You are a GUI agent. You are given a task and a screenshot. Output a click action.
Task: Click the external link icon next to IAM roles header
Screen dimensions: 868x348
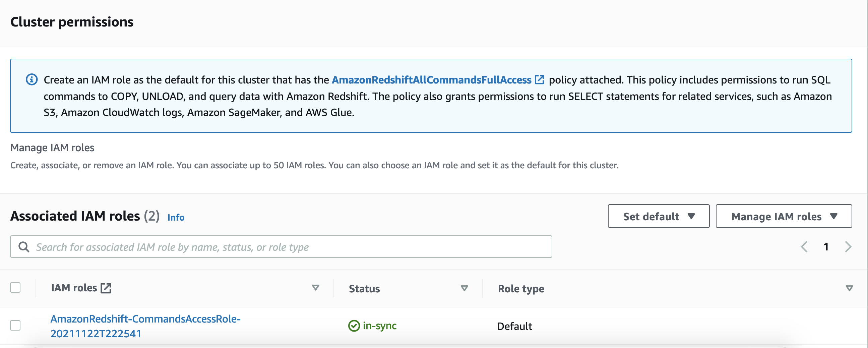pyautogui.click(x=106, y=288)
